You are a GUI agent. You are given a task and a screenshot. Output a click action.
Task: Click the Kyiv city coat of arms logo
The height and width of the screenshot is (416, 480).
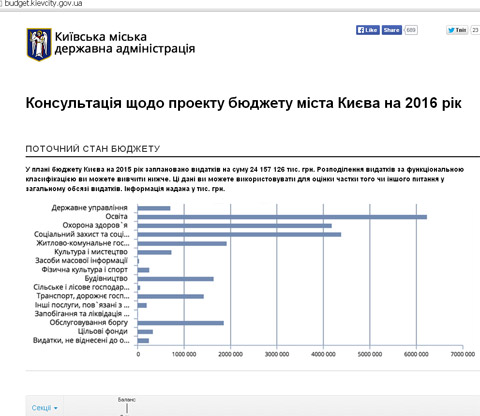(39, 44)
